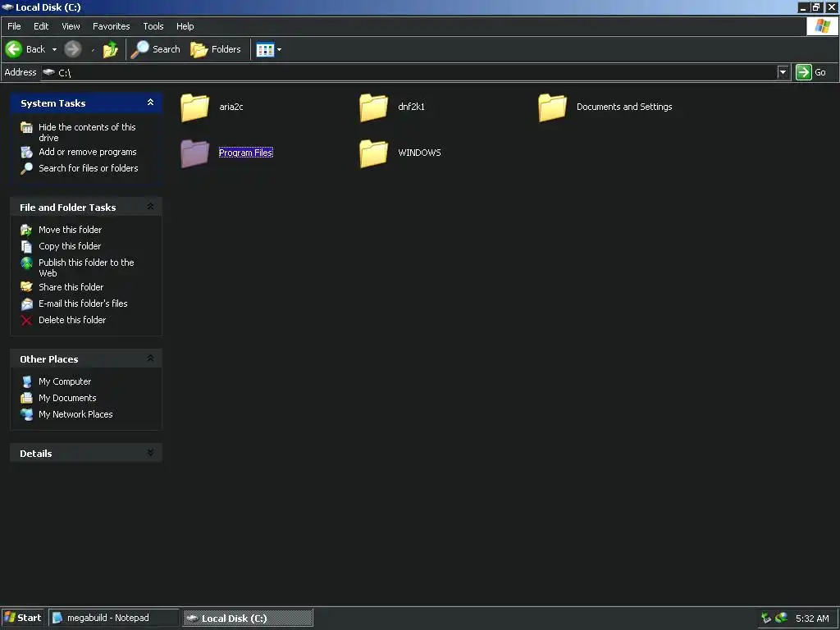Click the Windows flag logo in toolbar
This screenshot has height=630, width=840.
(822, 26)
